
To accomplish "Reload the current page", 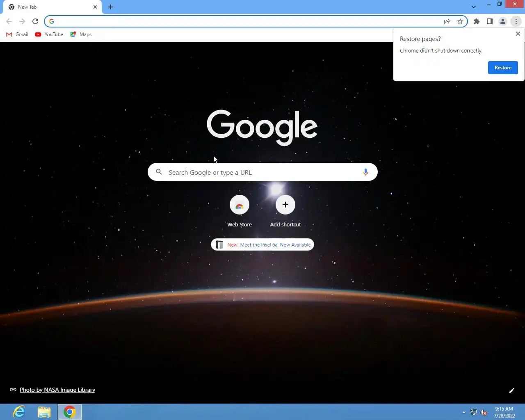I will [x=35, y=21].
